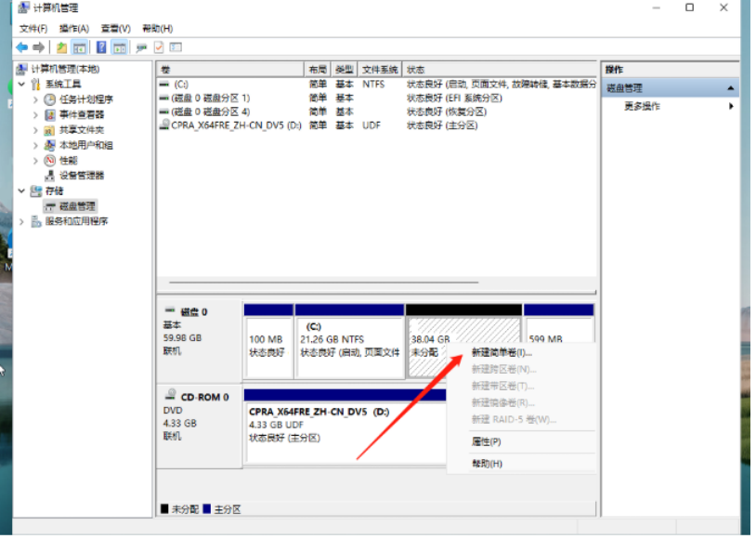Open the 操作(A) menu
The height and width of the screenshot is (539, 756).
pos(74,29)
